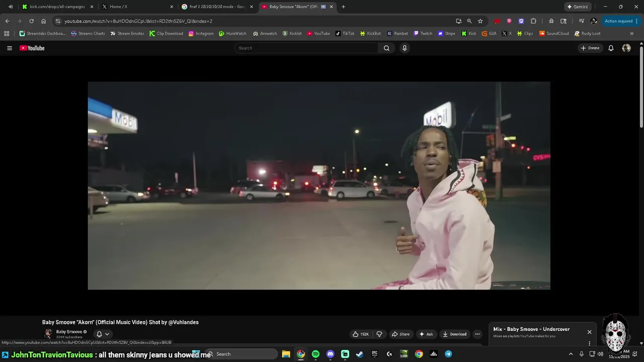Open the Chrome zoom magnifier icon in address bar
The image size is (644, 362).
[x=469, y=21]
